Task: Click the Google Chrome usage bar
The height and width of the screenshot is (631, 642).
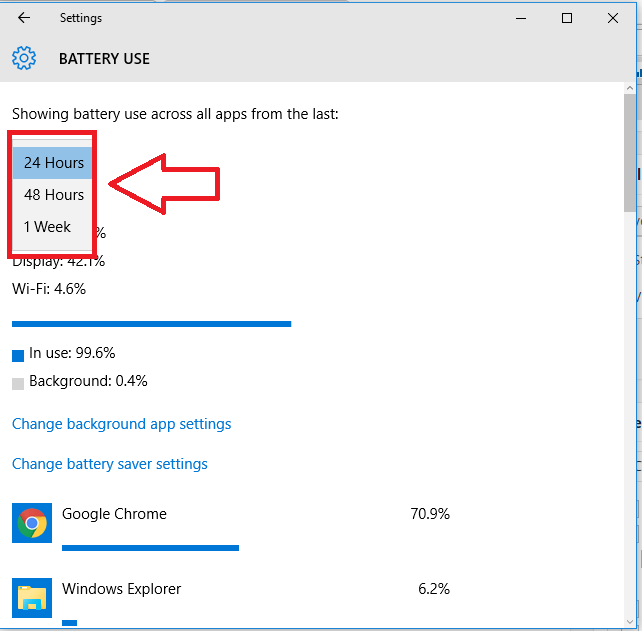Action: click(150, 548)
